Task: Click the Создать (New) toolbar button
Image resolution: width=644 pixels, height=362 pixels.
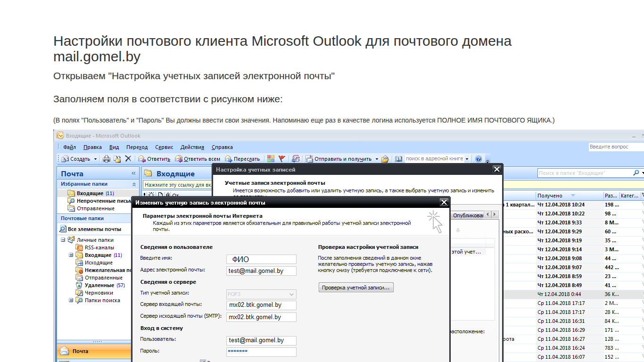Action: point(76,159)
